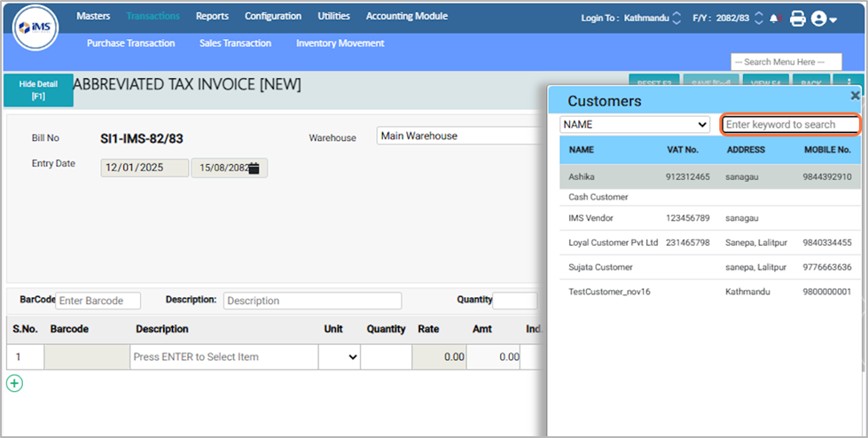Click the customer keyword search field
868x438 pixels.
(x=791, y=125)
